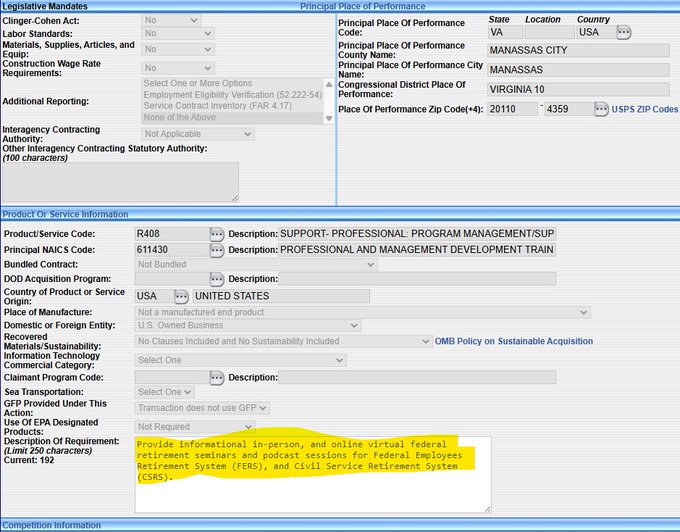Click the Claimant Program Code ellipsis button
680x532 pixels.
point(217,377)
